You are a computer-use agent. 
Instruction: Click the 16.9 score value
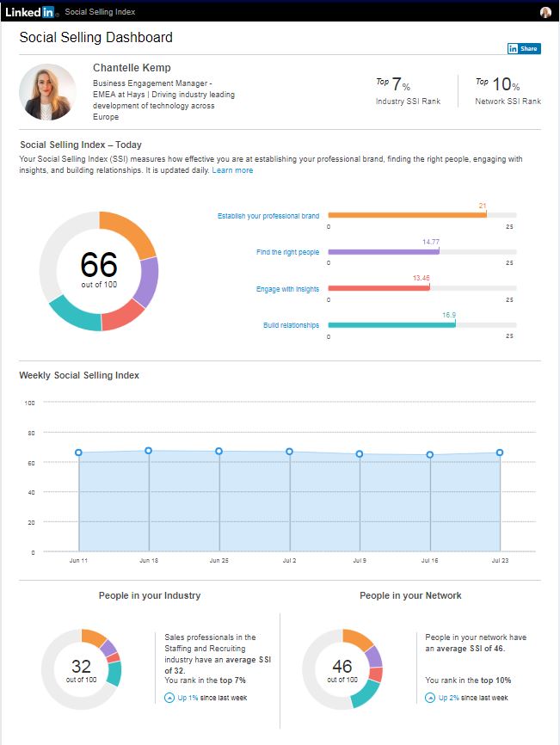(x=449, y=315)
